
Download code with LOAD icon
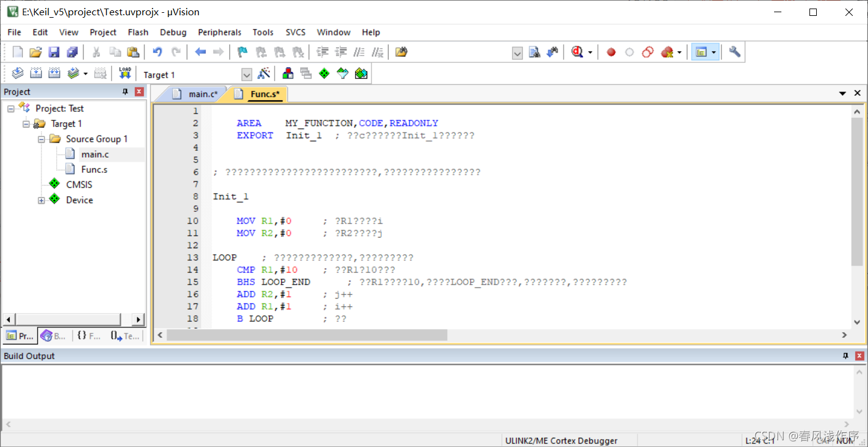[x=125, y=74]
